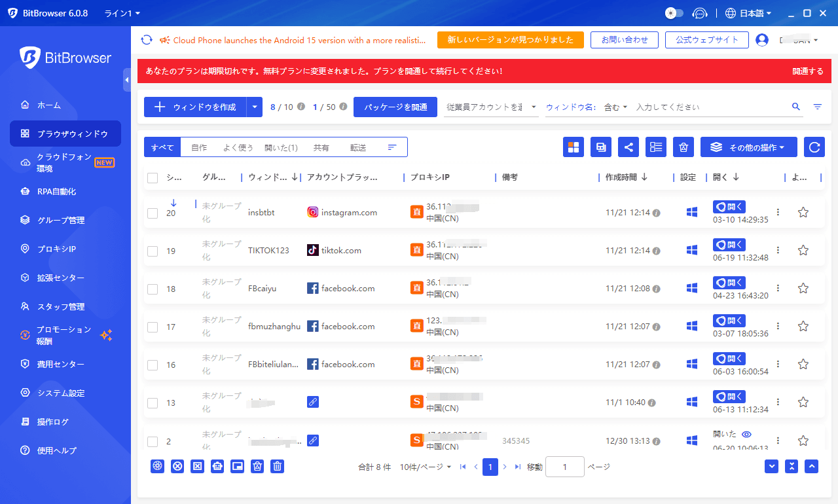Image resolution: width=838 pixels, height=504 pixels.
Task: Click the user avatar icon
Action: click(x=762, y=40)
